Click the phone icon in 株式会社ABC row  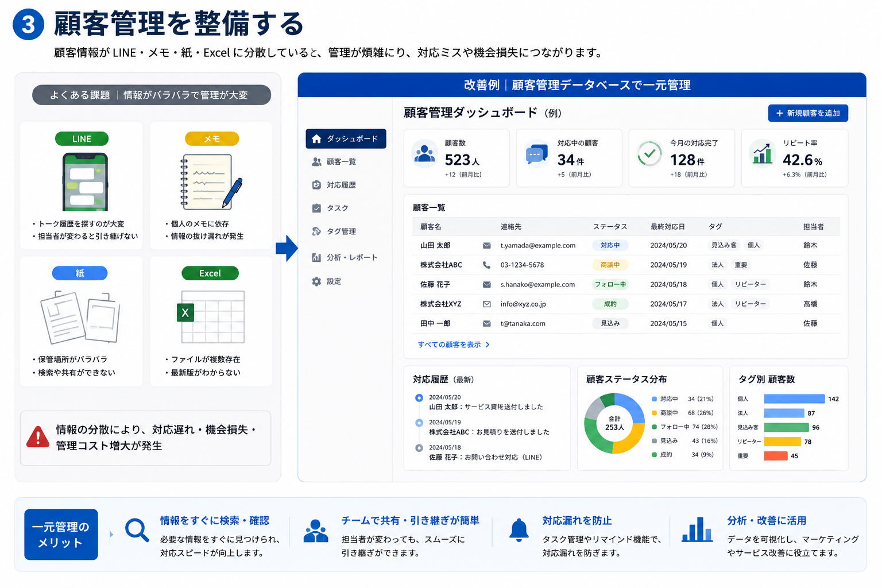pyautogui.click(x=486, y=265)
